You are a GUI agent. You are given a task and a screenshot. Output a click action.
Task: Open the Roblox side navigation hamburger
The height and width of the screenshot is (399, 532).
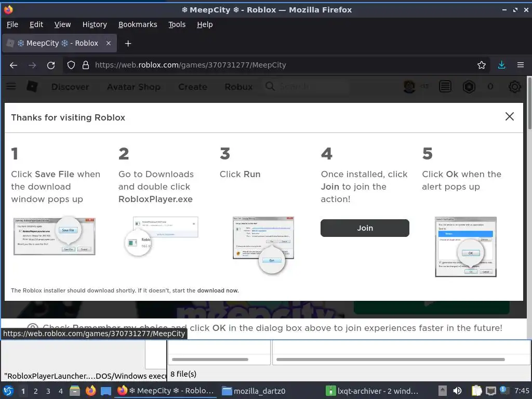11,86
